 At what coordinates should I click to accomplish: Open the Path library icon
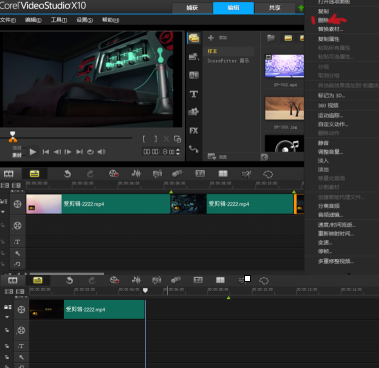(194, 149)
